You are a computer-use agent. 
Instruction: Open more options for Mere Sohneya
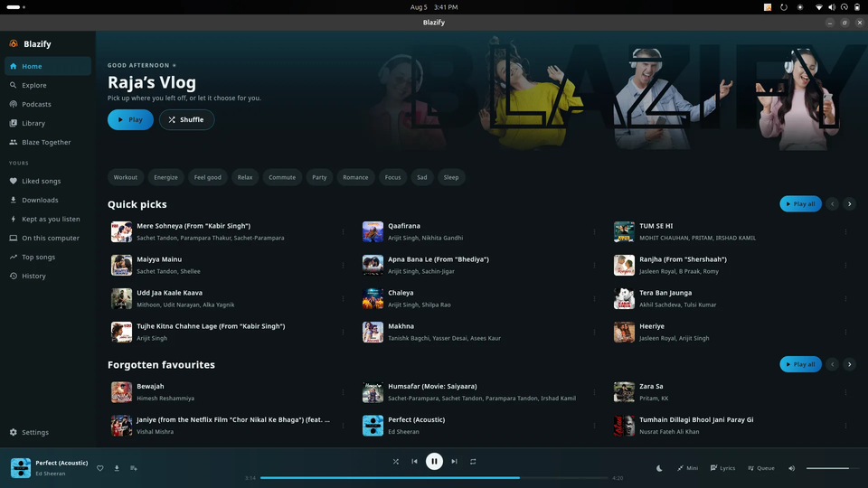tap(344, 232)
